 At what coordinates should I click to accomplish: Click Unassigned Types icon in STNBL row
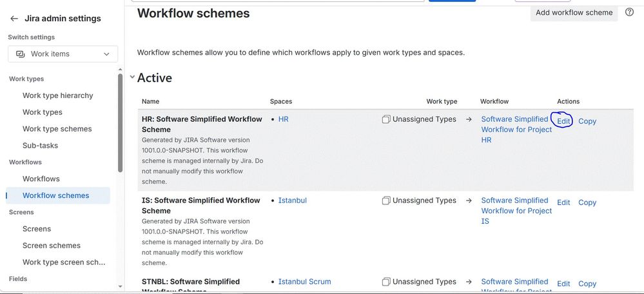(x=386, y=282)
